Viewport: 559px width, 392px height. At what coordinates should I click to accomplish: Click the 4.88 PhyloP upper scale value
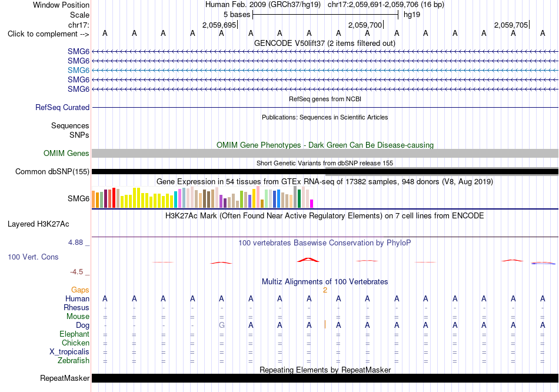75,242
